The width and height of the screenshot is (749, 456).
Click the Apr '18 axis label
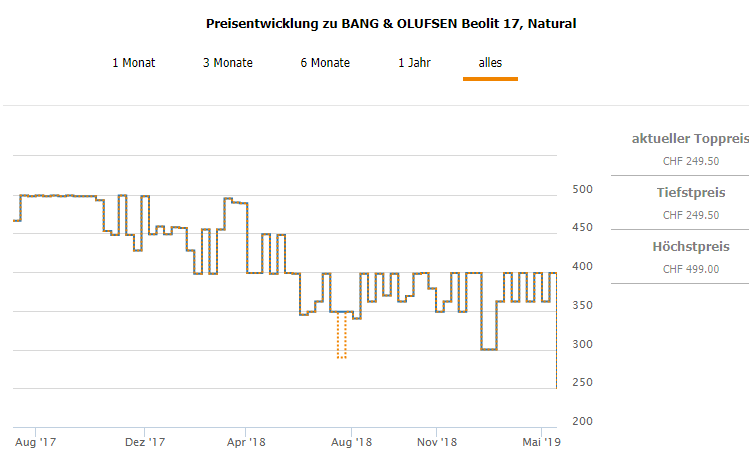coord(246,441)
